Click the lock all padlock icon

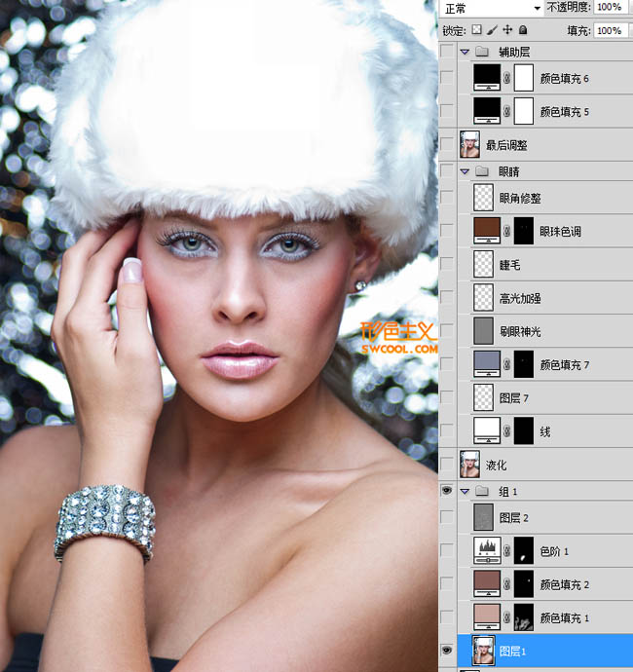523,29
